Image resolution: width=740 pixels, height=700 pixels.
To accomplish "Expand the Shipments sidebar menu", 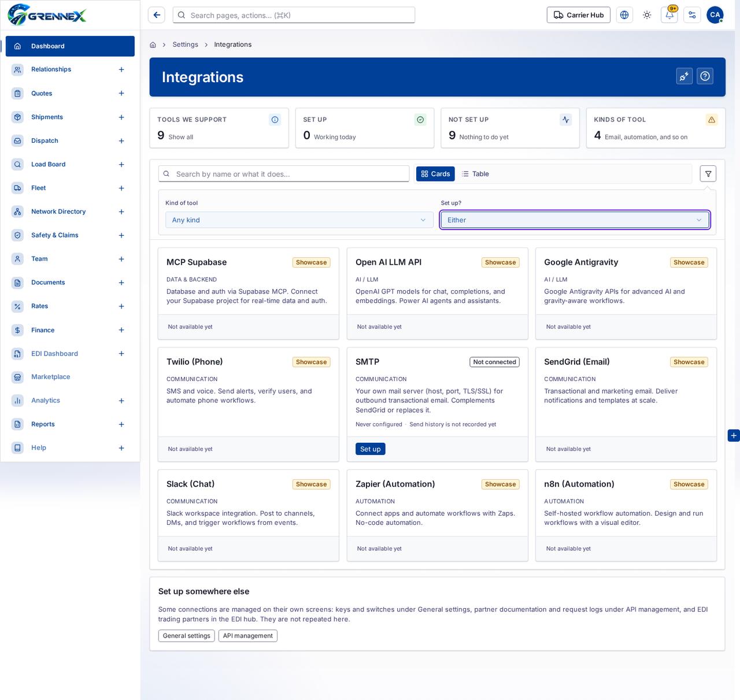I will [121, 117].
